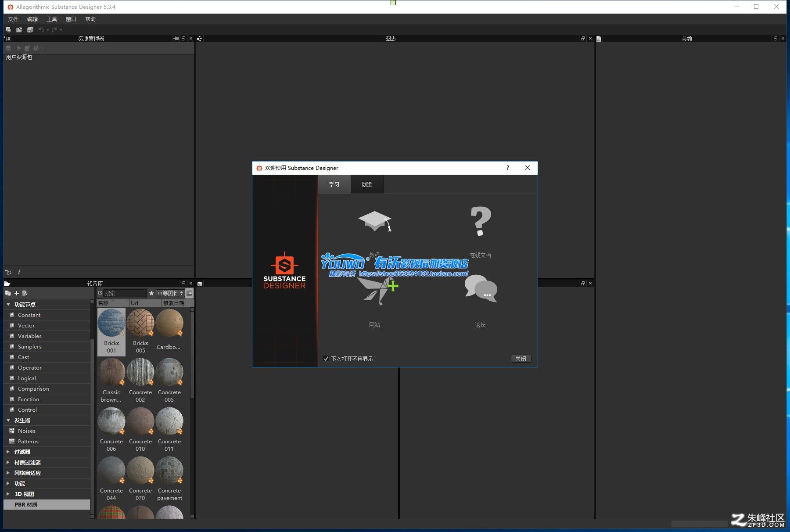Image resolution: width=790 pixels, height=532 pixels.
Task: Select the Bricks 001 material thumbnail
Action: click(x=111, y=331)
